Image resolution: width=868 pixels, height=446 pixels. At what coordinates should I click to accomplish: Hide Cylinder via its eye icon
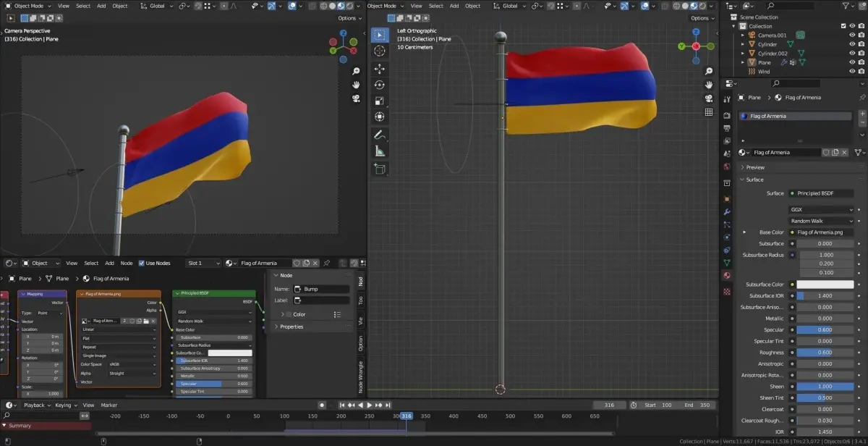pyautogui.click(x=852, y=44)
